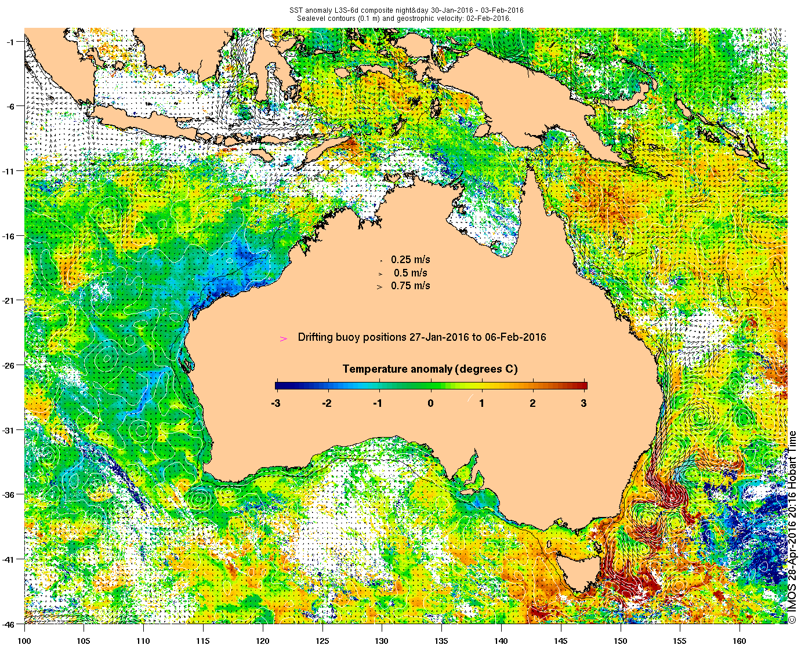Click longitude axis label 145

[x=561, y=641]
